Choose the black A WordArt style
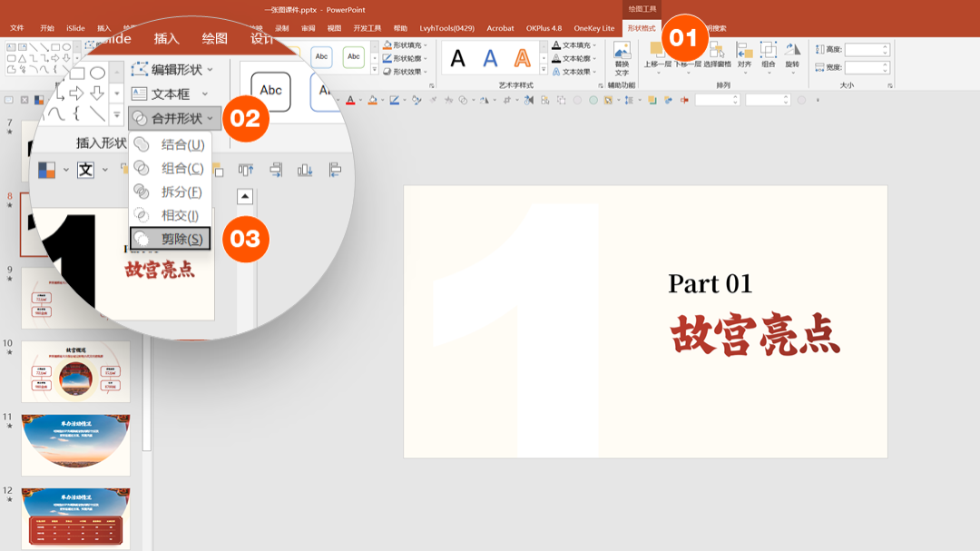 pos(458,58)
